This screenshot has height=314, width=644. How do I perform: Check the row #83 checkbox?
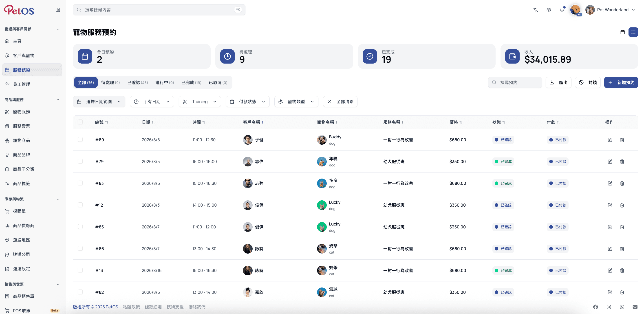pyautogui.click(x=80, y=183)
